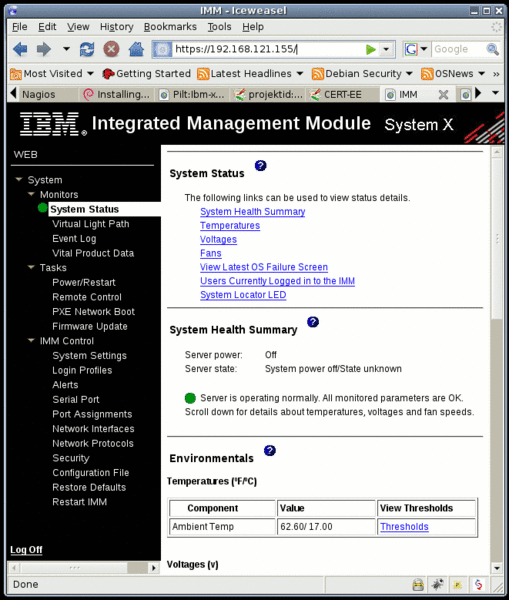This screenshot has height=600, width=509.
Task: Click help icon beside Environmentals
Action: [270, 450]
